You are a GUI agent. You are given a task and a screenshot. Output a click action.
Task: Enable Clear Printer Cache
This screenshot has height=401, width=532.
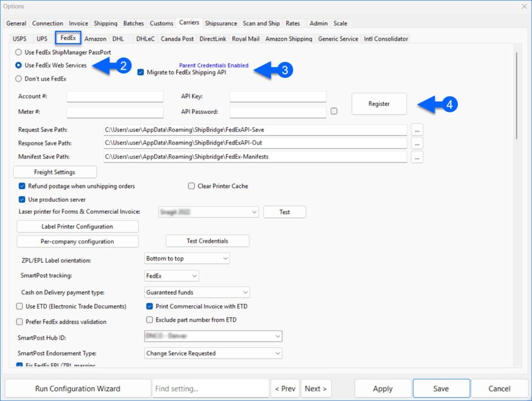[x=191, y=186]
